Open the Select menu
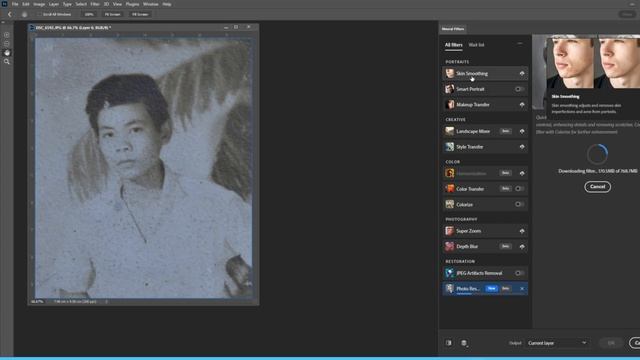This screenshot has width=640, height=360. click(x=81, y=4)
